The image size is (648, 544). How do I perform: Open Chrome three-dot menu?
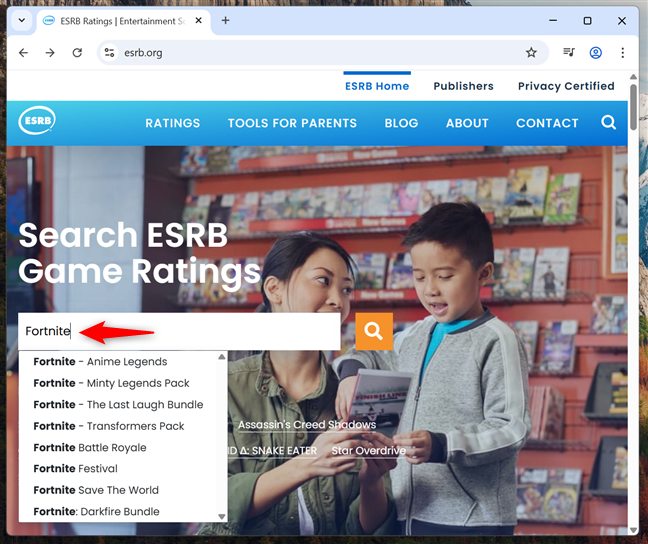[x=622, y=52]
